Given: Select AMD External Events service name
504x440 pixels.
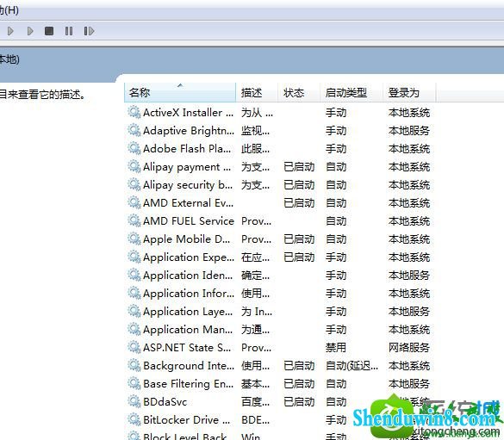Looking at the screenshot, I should pos(188,203).
